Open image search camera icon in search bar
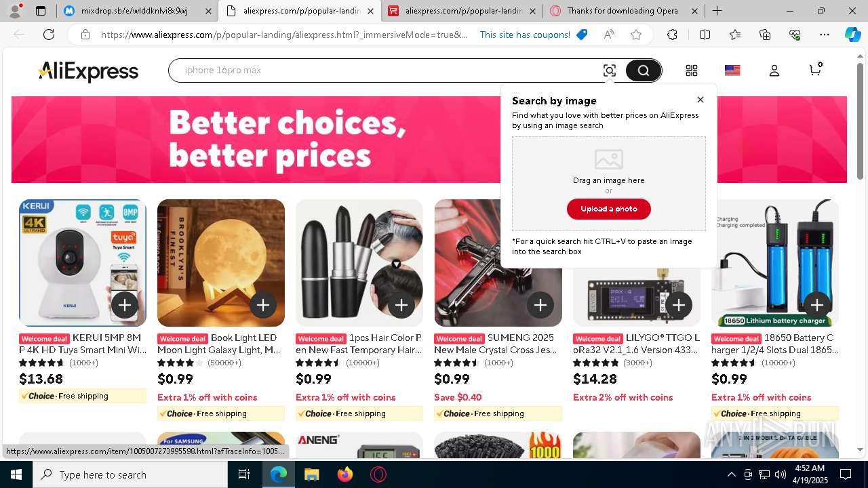The width and height of the screenshot is (868, 488). (x=609, y=70)
